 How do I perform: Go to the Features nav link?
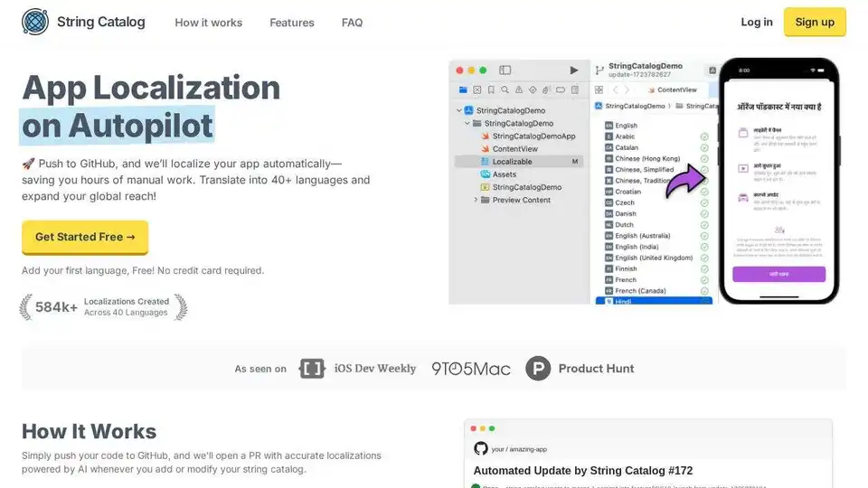coord(292,23)
